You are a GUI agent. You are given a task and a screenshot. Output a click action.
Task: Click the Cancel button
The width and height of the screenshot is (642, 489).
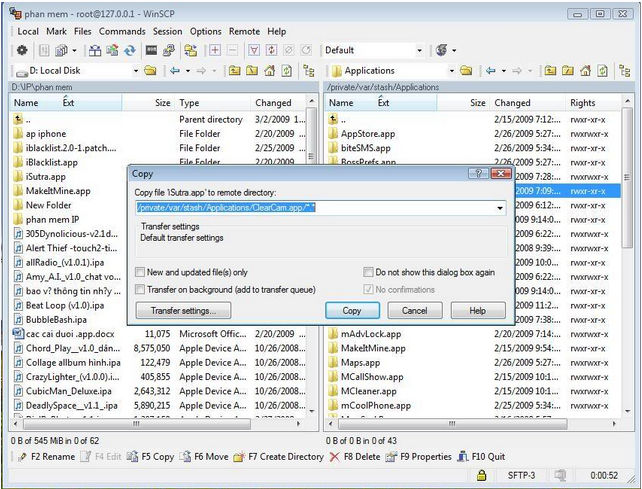[415, 310]
